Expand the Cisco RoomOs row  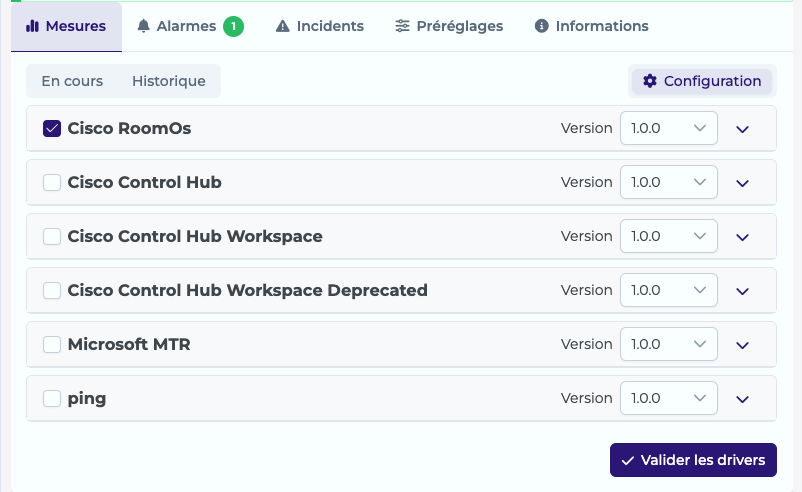point(742,129)
